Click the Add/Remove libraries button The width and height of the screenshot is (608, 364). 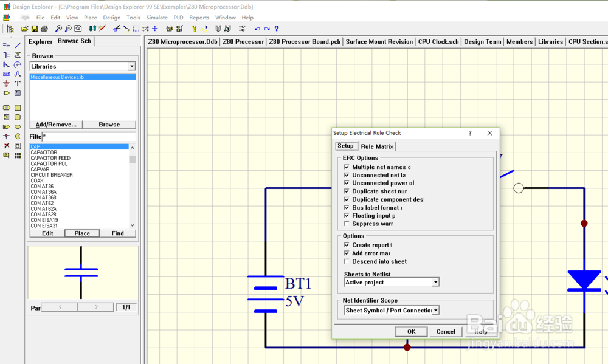pos(56,125)
